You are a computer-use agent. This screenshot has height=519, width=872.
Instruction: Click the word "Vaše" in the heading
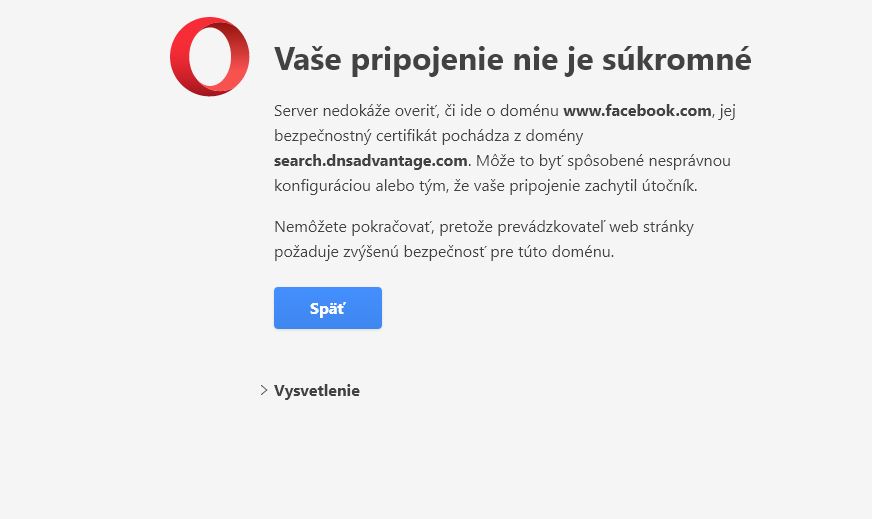[309, 59]
